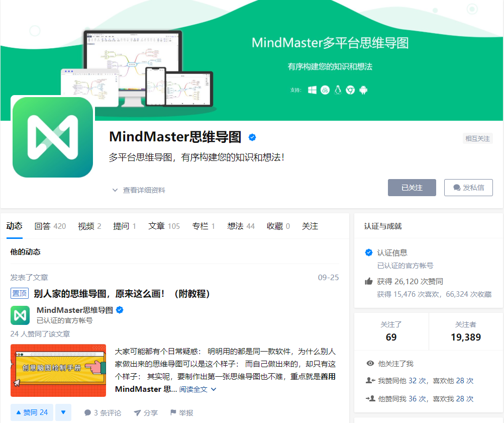Click author name MindMaster思维导图 in the post

pyautogui.click(x=74, y=310)
